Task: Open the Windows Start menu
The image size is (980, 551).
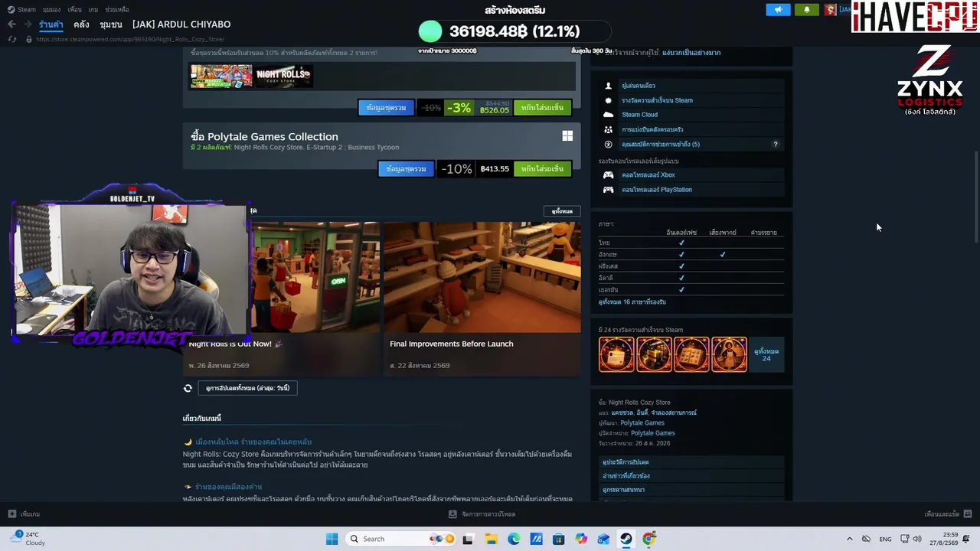Action: pos(332,539)
